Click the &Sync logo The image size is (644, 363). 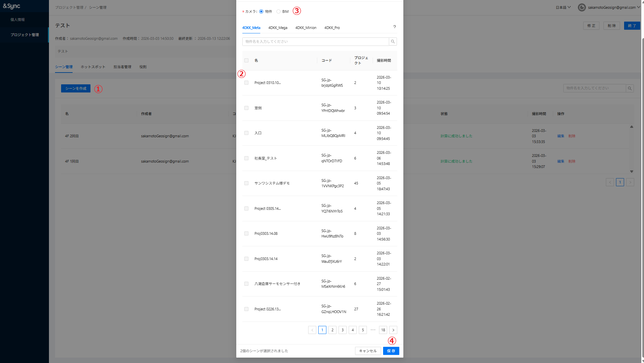pyautogui.click(x=12, y=6)
